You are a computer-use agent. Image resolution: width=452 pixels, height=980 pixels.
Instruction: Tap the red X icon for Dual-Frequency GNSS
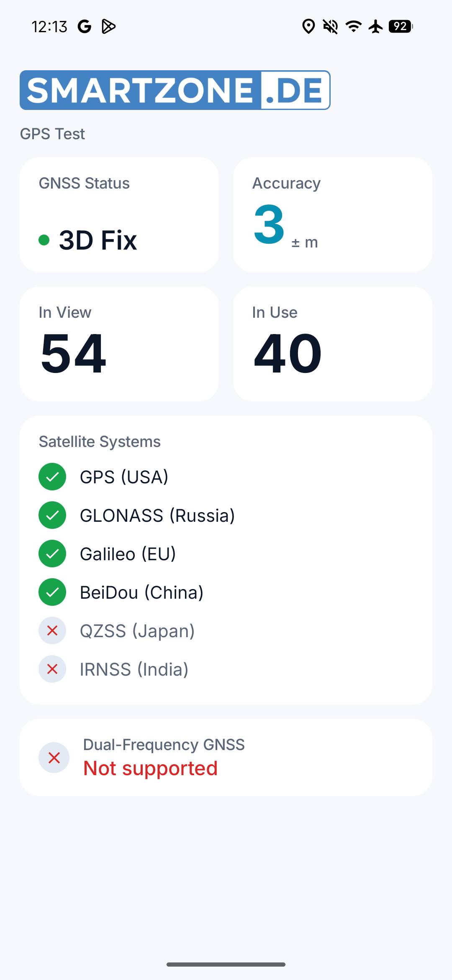click(54, 758)
